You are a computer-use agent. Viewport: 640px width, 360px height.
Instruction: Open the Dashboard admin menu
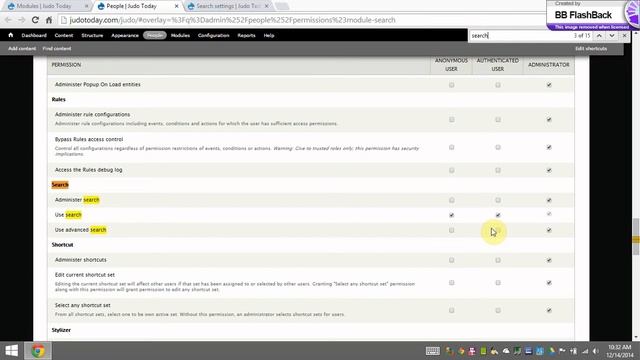coord(34,36)
